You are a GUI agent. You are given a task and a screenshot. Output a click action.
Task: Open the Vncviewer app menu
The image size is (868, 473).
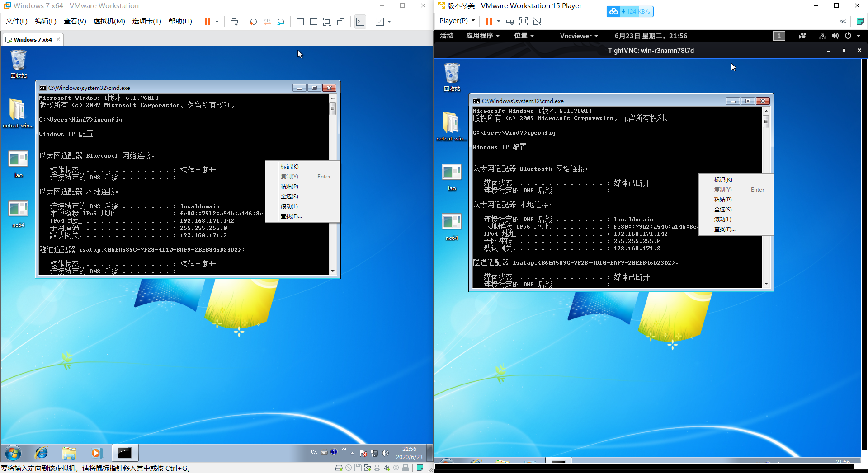point(579,36)
